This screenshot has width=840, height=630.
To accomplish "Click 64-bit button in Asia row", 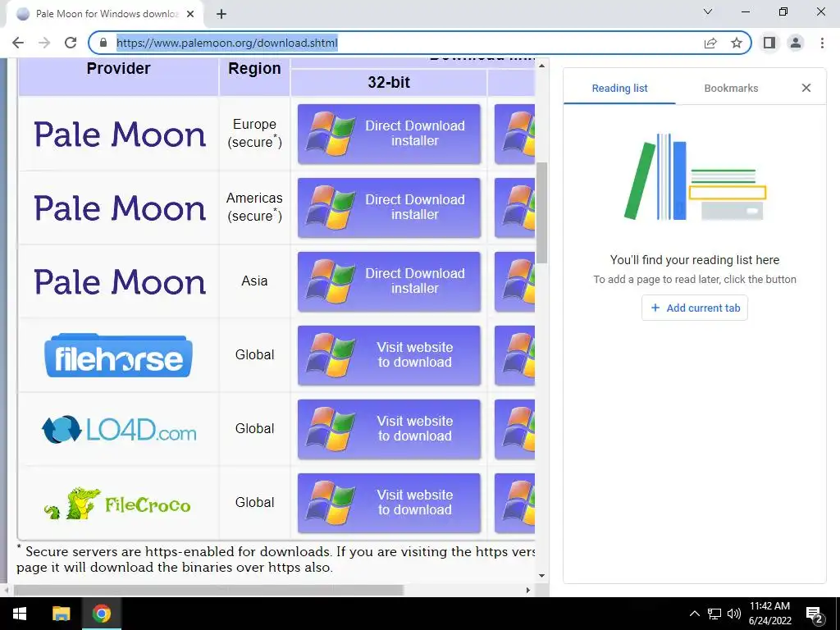I will click(x=515, y=281).
